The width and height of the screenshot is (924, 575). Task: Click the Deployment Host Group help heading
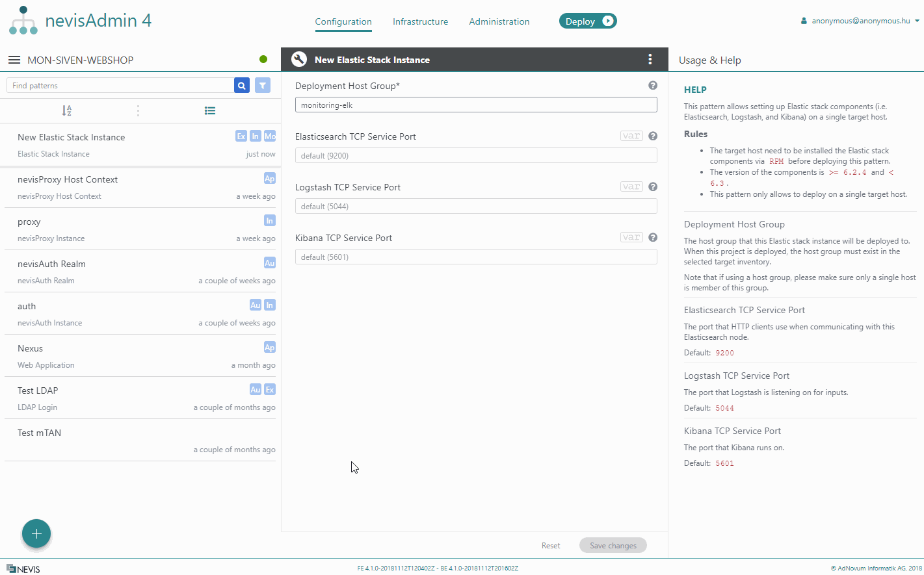point(734,224)
